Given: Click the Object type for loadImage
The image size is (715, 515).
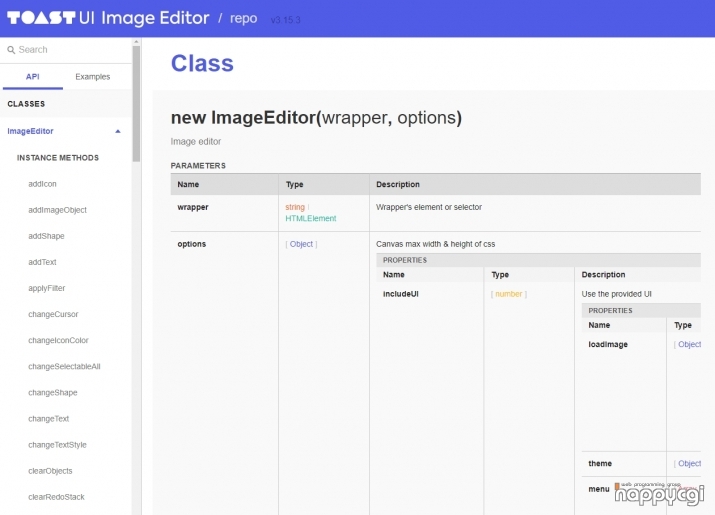Looking at the screenshot, I should pos(689,344).
